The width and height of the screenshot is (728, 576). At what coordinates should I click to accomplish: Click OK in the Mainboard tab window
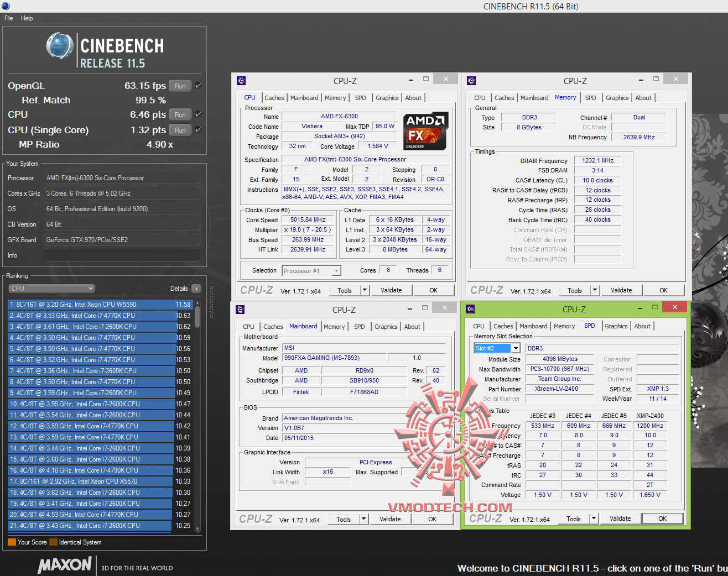click(x=432, y=519)
